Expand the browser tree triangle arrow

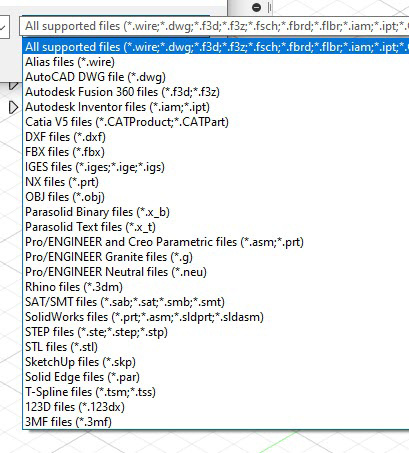click(13, 107)
